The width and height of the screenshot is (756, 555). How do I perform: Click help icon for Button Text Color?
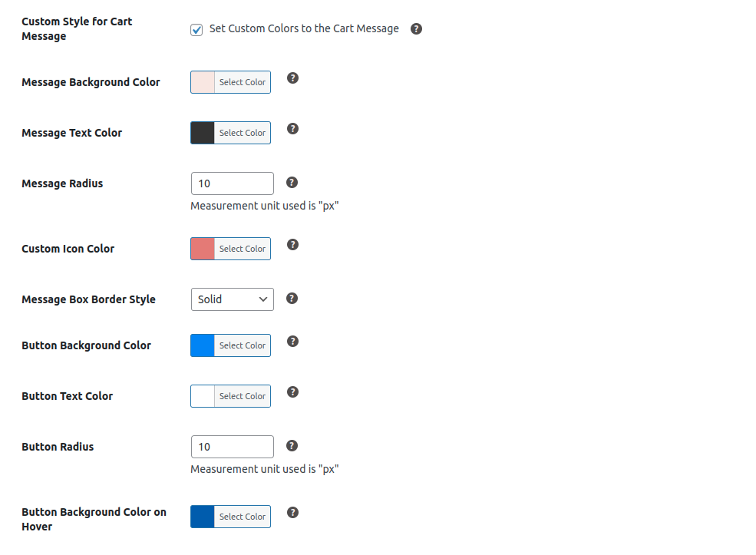(292, 392)
